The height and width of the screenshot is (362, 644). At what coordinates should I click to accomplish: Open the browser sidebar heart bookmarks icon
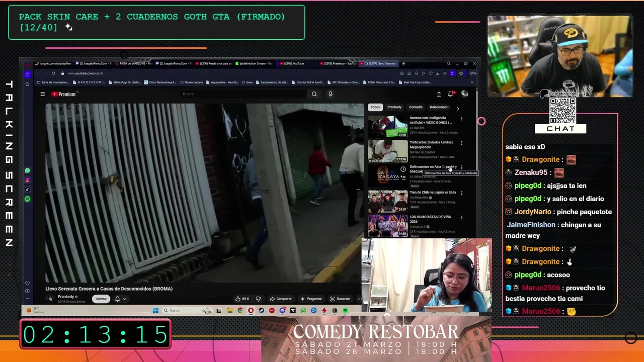(x=27, y=283)
